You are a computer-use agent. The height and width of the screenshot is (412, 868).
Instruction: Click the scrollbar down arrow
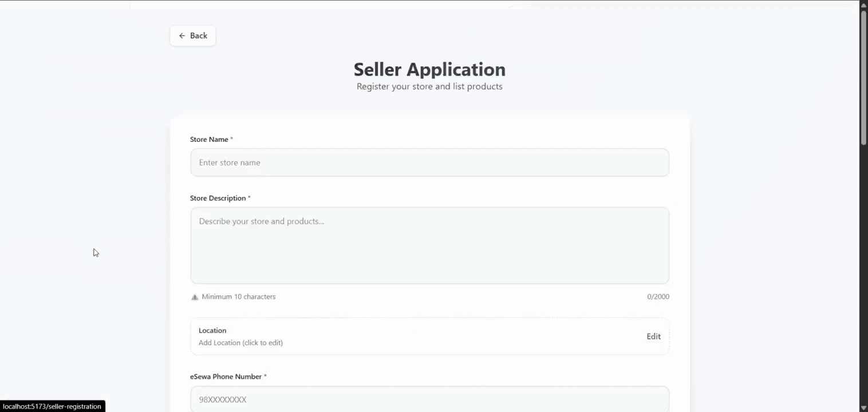pos(863,407)
